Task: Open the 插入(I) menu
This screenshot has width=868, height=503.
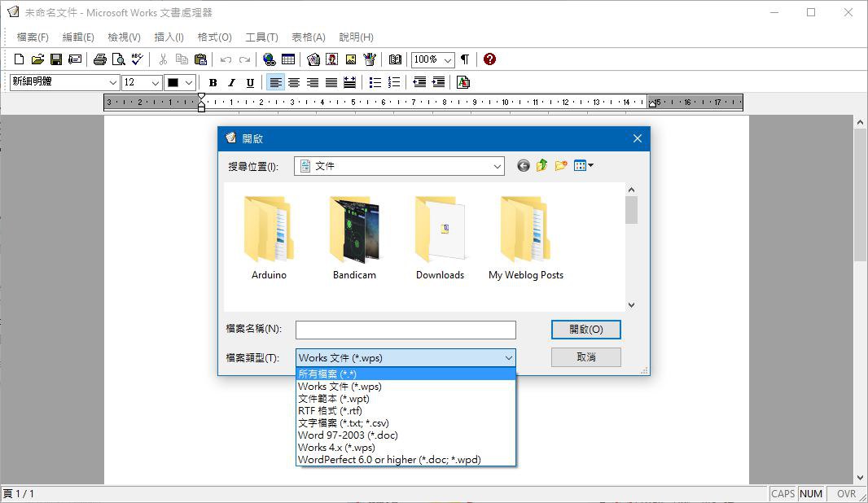Action: click(x=169, y=37)
